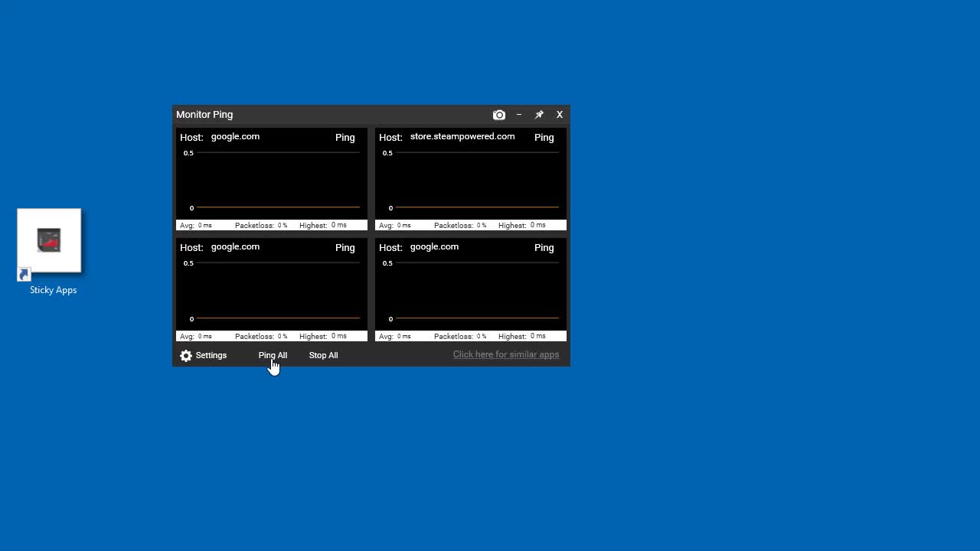Click the Monitor Ping title bar text
The image size is (980, 551).
(x=204, y=115)
